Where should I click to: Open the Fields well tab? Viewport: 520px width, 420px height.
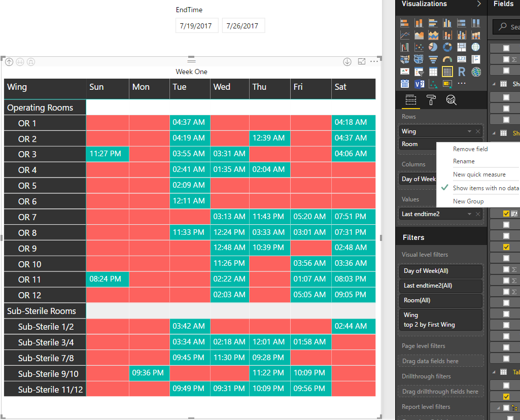coord(410,100)
